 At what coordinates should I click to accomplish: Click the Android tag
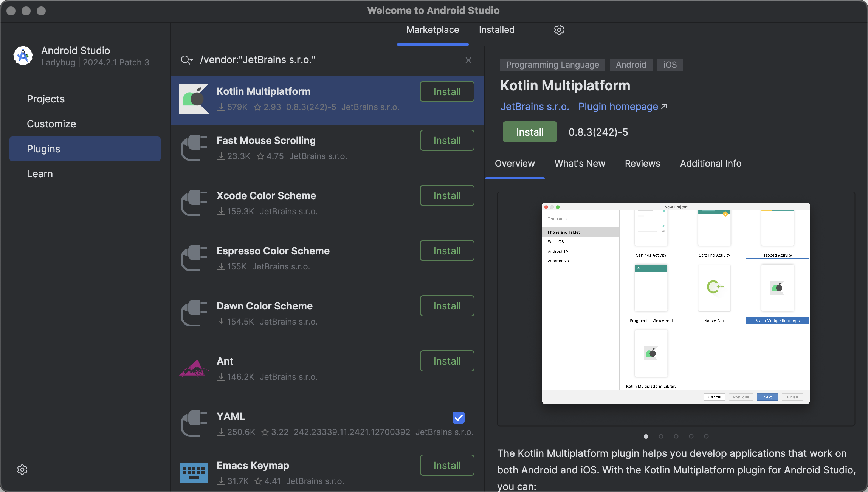coord(631,65)
